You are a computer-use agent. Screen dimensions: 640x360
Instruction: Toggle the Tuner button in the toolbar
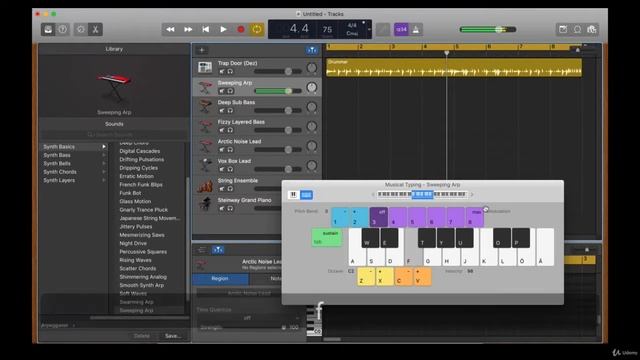point(383,29)
